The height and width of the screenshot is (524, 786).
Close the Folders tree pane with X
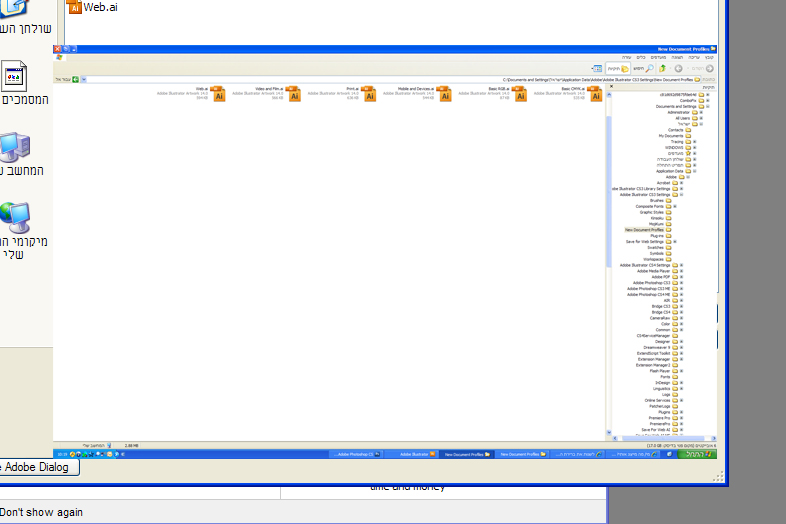(x=611, y=87)
